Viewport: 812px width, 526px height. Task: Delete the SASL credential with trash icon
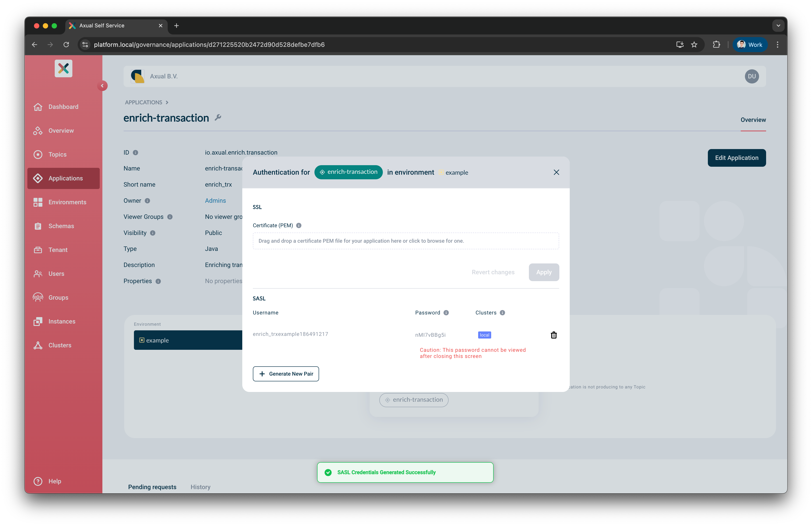pyautogui.click(x=553, y=335)
